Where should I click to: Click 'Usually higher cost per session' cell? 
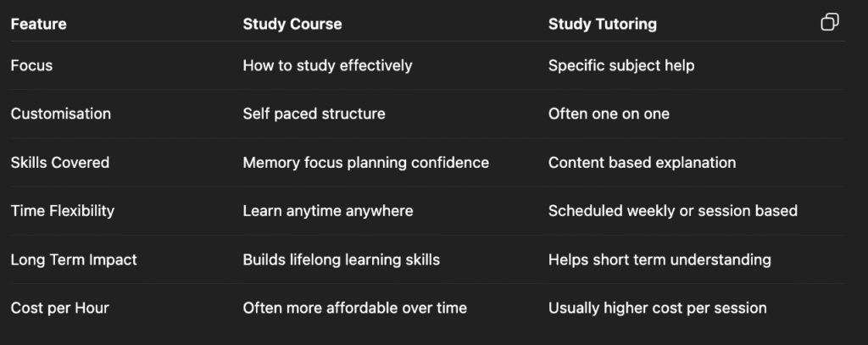[658, 308]
